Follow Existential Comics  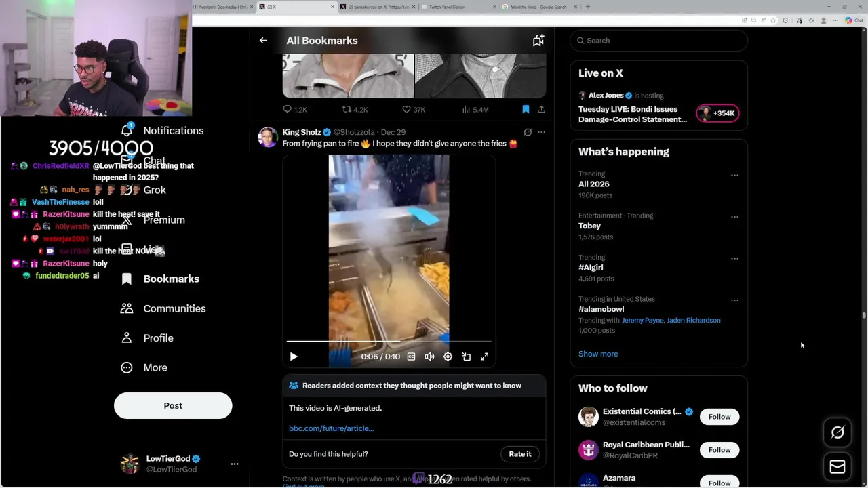click(x=719, y=417)
